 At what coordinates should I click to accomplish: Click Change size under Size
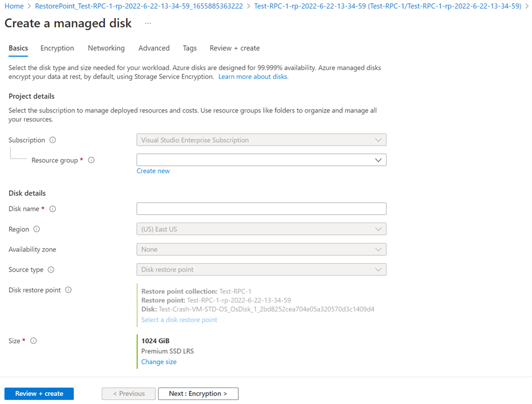tap(159, 361)
